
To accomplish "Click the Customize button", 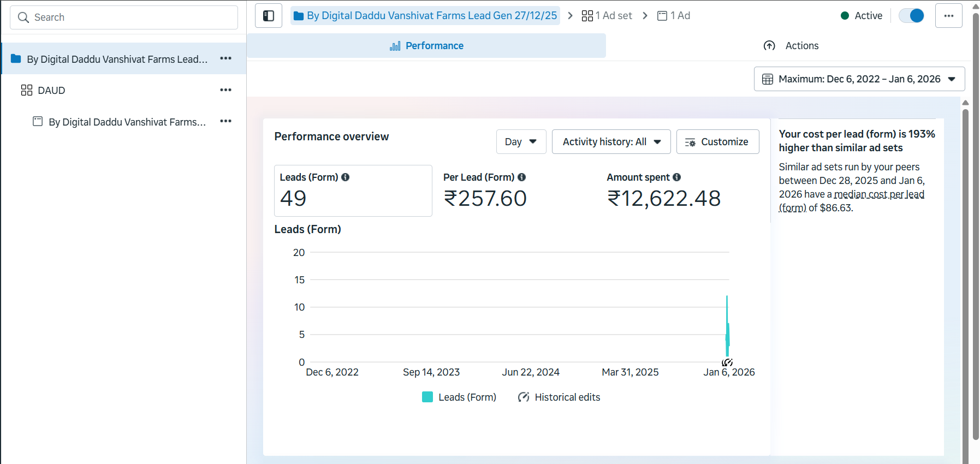I will pyautogui.click(x=717, y=142).
